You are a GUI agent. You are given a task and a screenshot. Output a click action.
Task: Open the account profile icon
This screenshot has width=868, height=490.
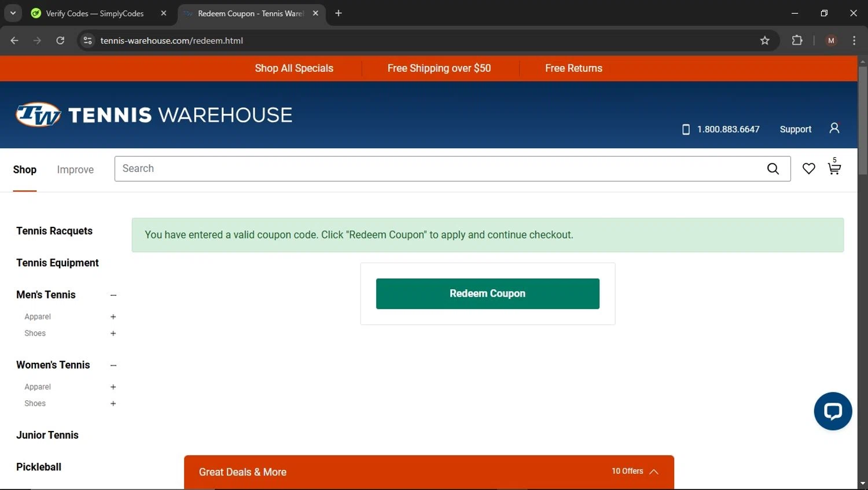coord(834,128)
